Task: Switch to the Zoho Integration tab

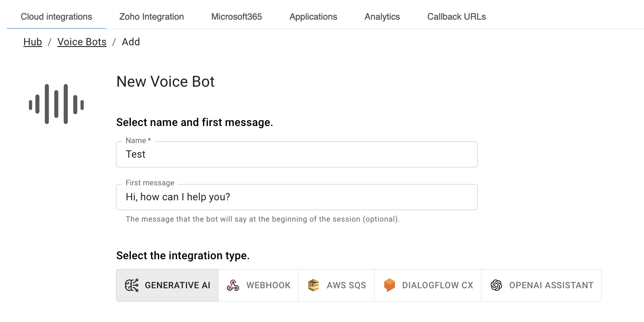Action: coord(151,17)
